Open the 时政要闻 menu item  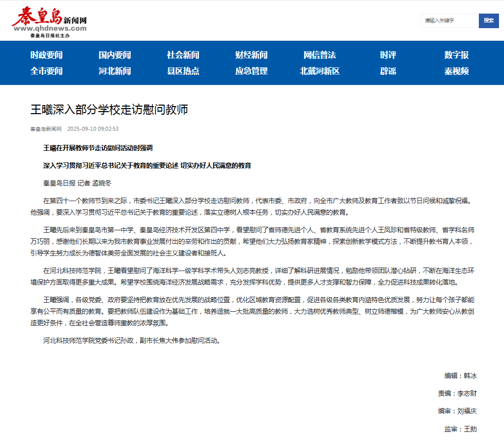(47, 55)
